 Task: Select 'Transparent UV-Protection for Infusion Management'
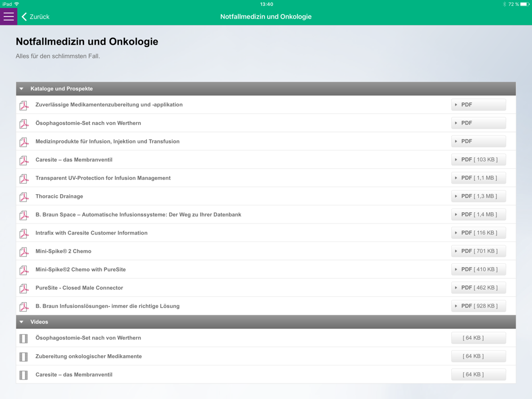[x=103, y=178]
